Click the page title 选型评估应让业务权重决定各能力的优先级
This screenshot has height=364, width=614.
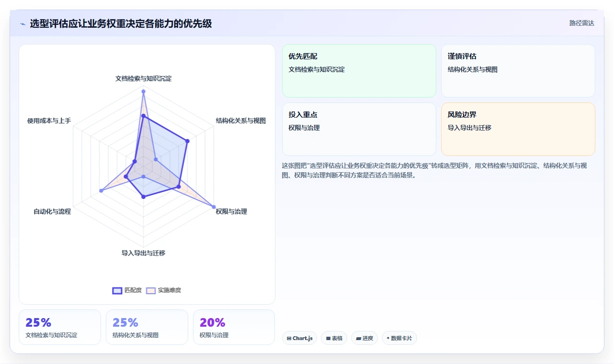[121, 23]
